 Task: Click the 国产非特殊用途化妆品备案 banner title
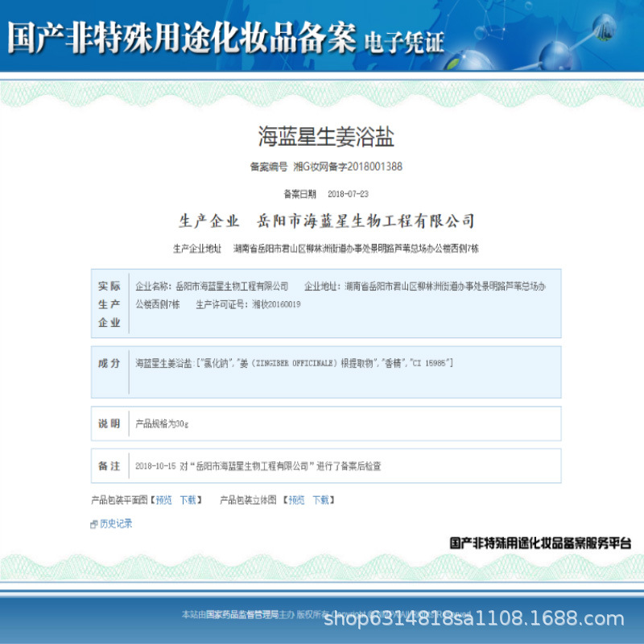pos(182,38)
